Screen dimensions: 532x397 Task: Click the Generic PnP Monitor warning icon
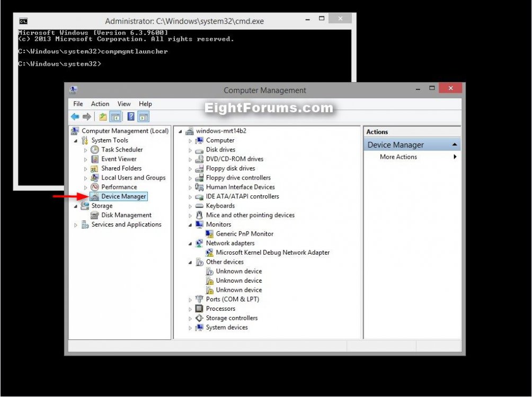click(x=209, y=234)
